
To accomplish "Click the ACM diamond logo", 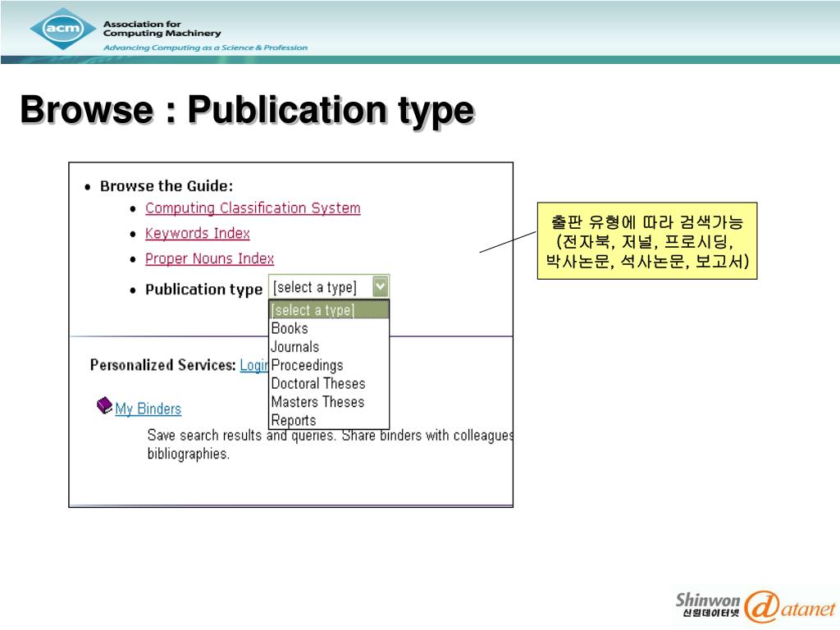I will point(63,29).
